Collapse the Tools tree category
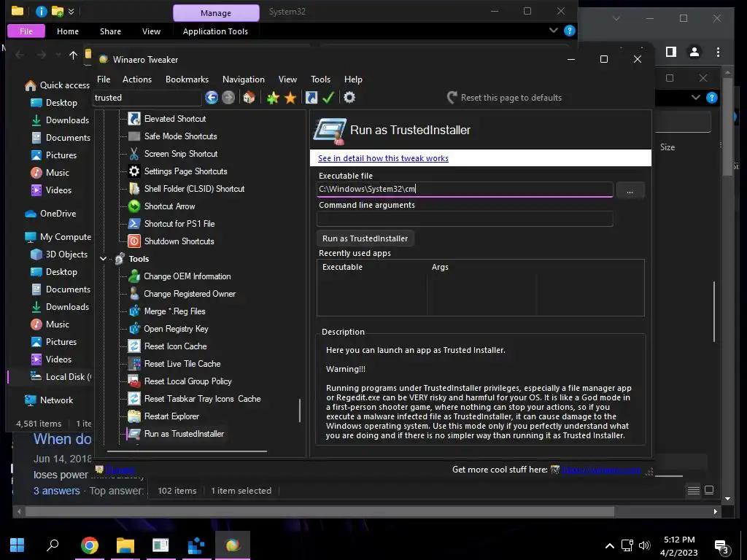Viewport: 747px width, 560px height. pos(104,259)
